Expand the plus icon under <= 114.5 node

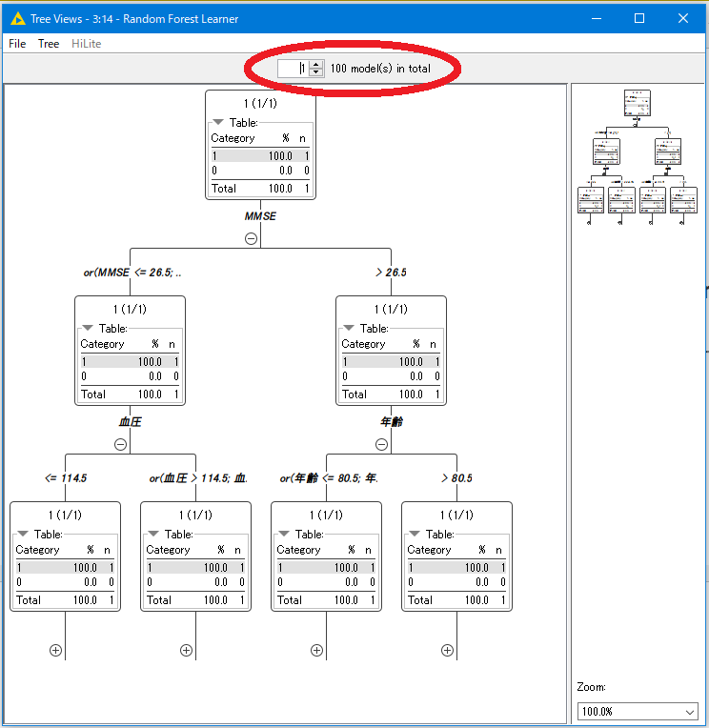pos(55,650)
